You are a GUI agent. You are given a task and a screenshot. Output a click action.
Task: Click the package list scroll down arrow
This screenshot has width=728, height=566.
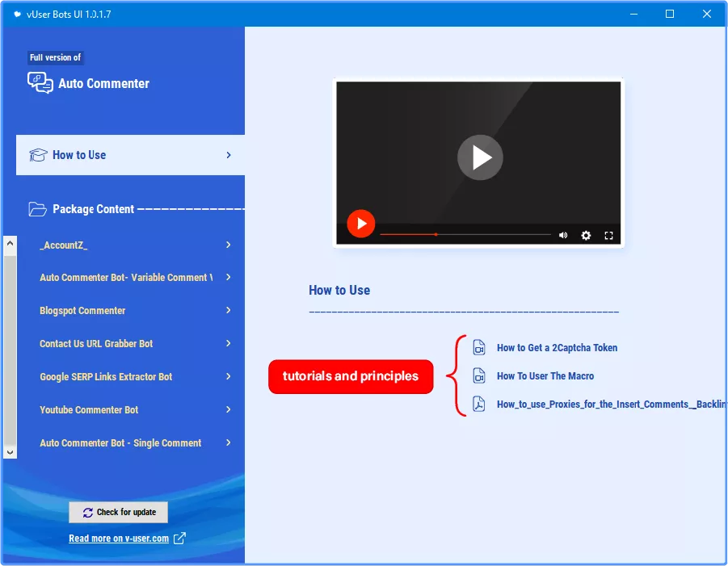pyautogui.click(x=11, y=452)
